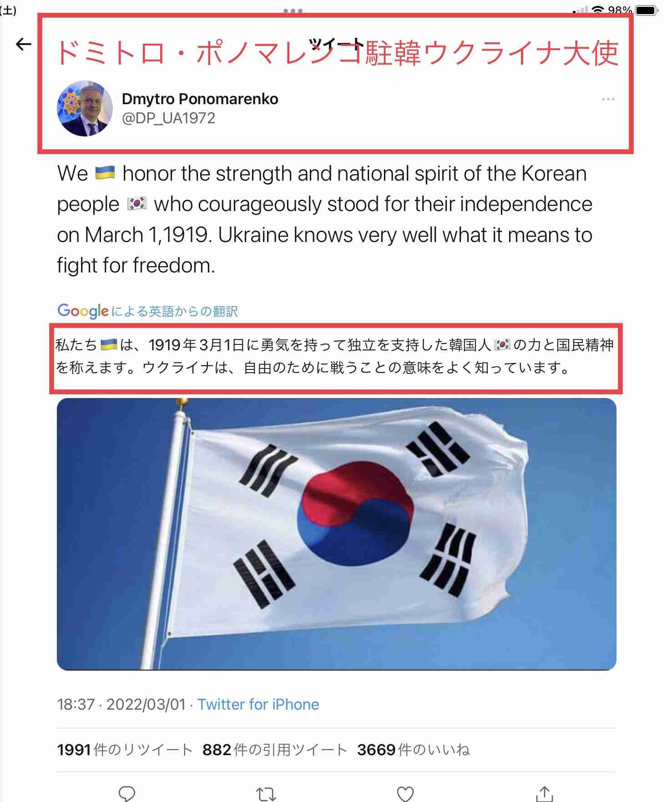Tap the 18:37 2022/03/01 timestamp
Screen dimensions: 672x802
point(121,704)
